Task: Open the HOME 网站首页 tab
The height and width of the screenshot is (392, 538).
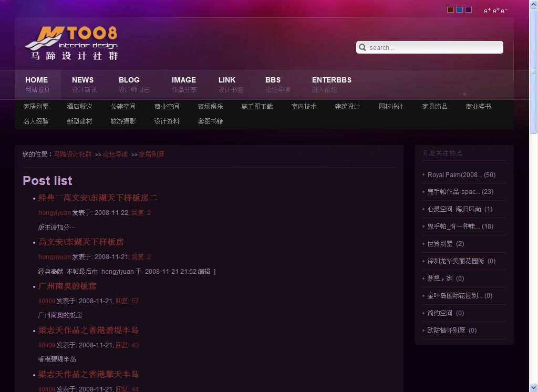Action: coord(38,85)
